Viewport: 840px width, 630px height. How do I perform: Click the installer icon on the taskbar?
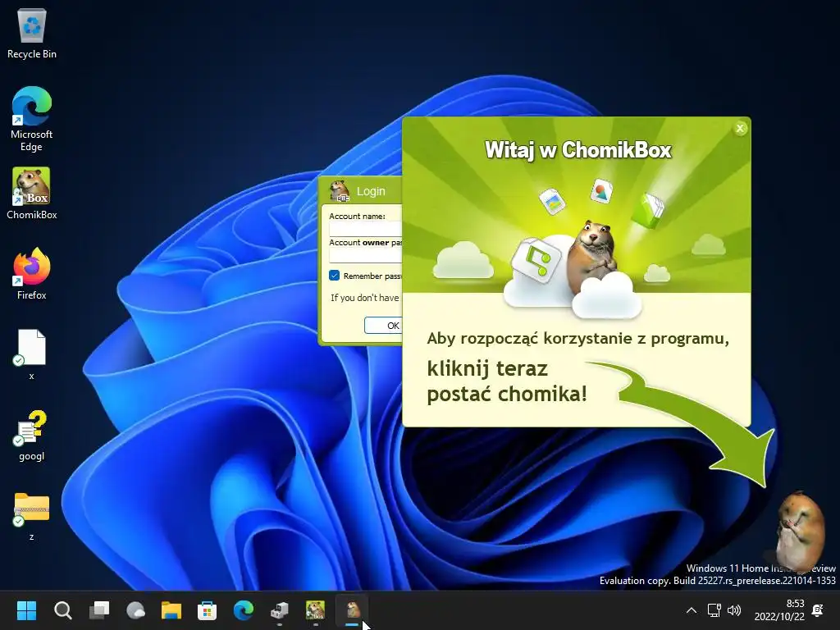[x=280, y=610]
